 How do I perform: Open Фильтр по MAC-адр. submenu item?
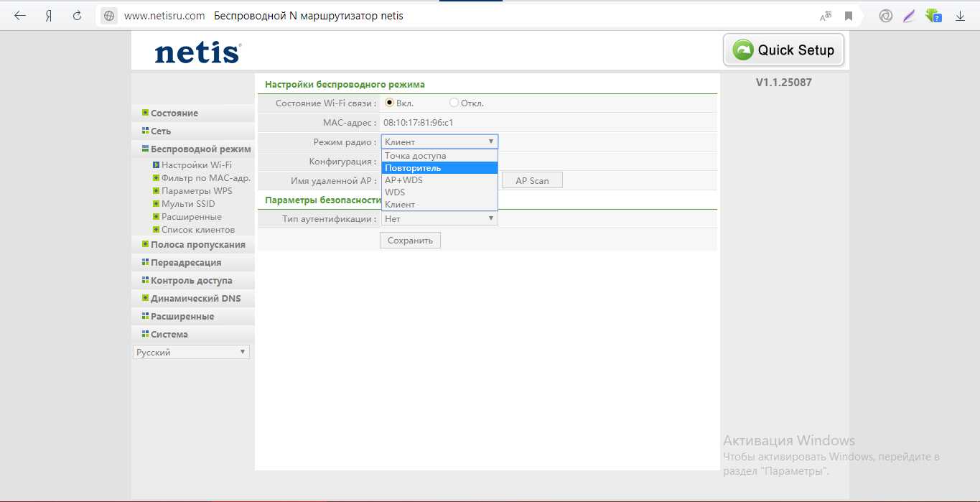point(205,178)
